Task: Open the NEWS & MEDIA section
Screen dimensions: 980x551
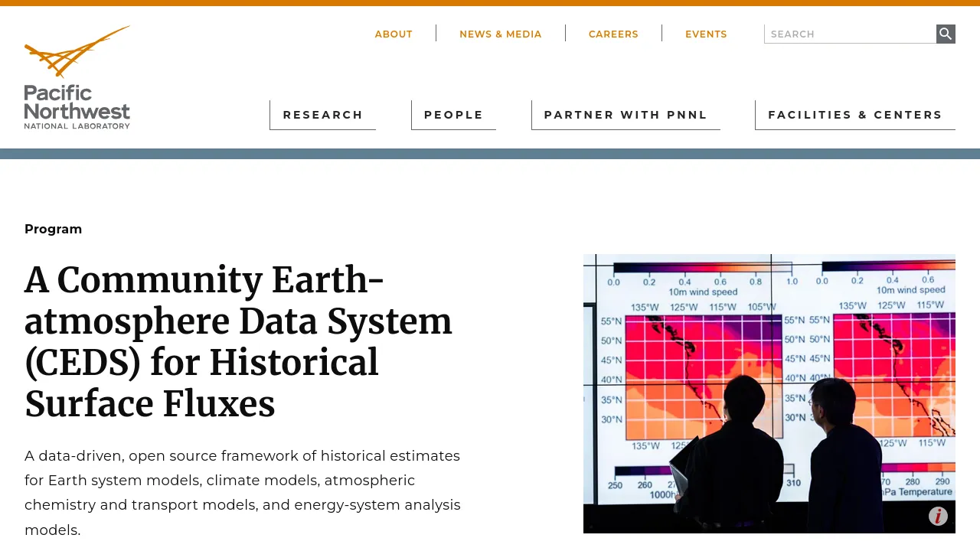Action: click(500, 34)
